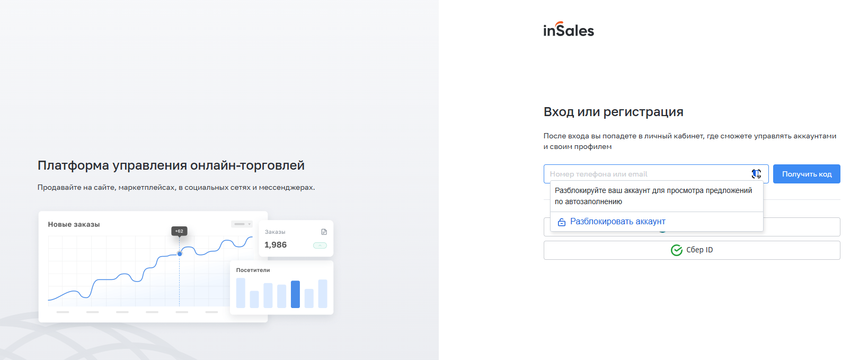Click the inSales logo
868x360 pixels.
569,30
